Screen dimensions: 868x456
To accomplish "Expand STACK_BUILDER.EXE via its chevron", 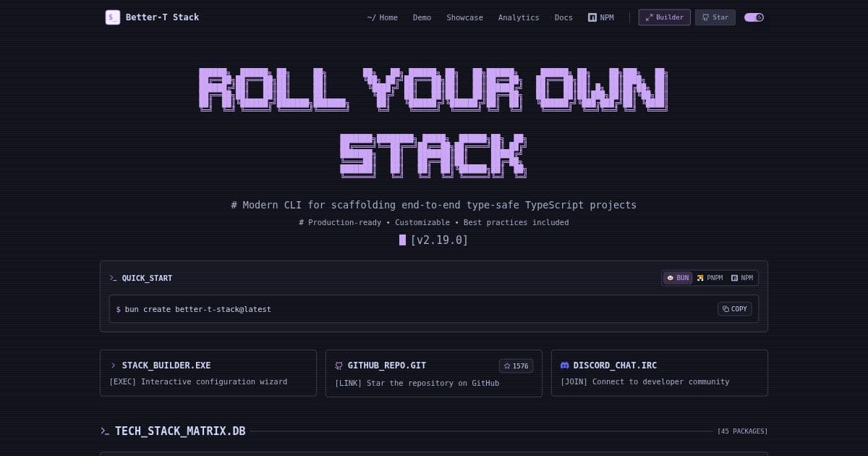I will coord(114,366).
